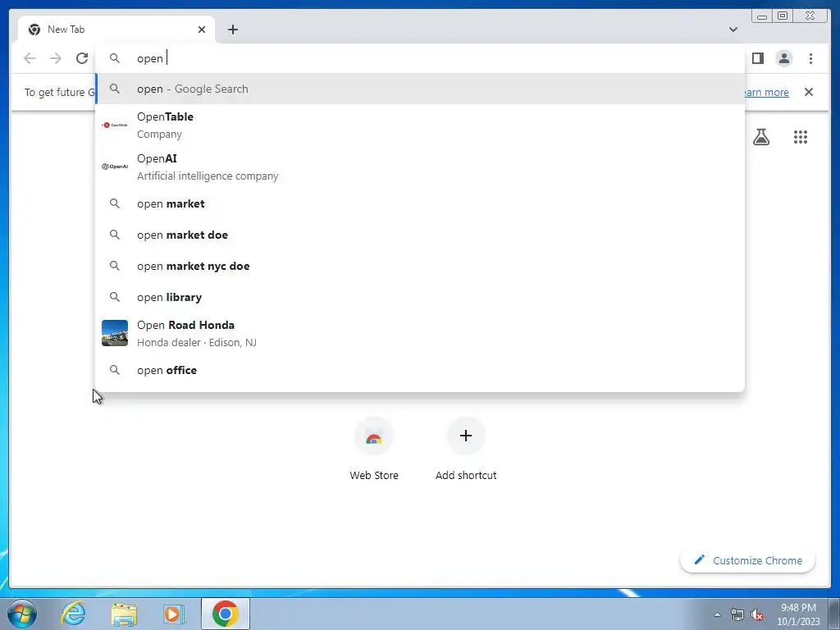This screenshot has height=630, width=840.
Task: Click search icon beside 'open office'
Action: pos(115,370)
